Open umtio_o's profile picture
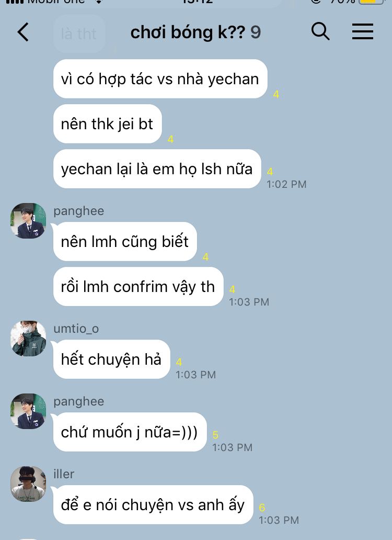The image size is (392, 540). (28, 339)
